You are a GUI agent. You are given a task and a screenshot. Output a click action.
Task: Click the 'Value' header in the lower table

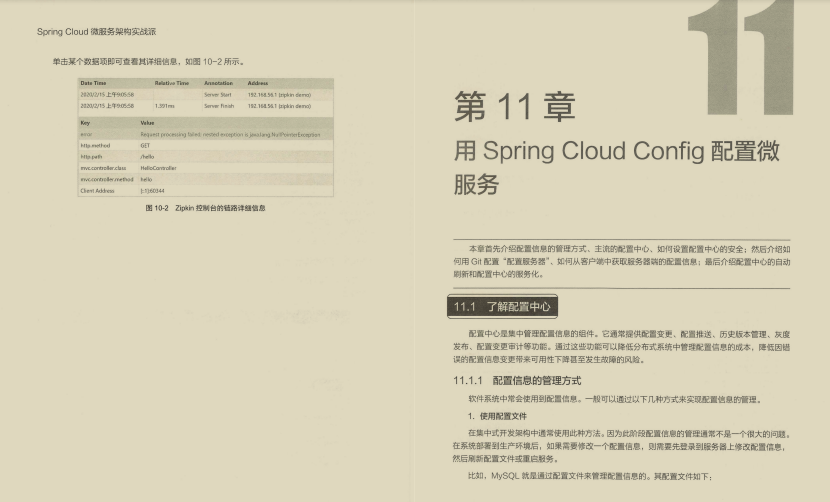coord(147,123)
